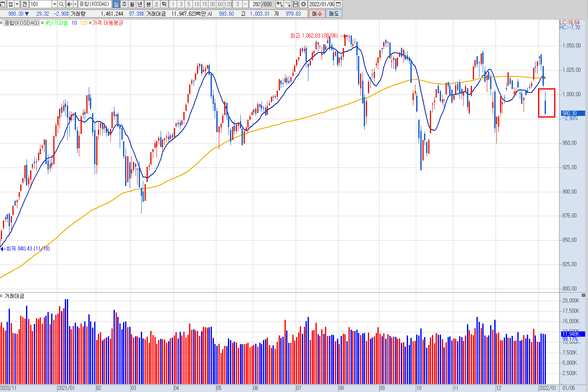Select the 5 interval button
The height and width of the screenshot is (392, 588).
(189, 4)
